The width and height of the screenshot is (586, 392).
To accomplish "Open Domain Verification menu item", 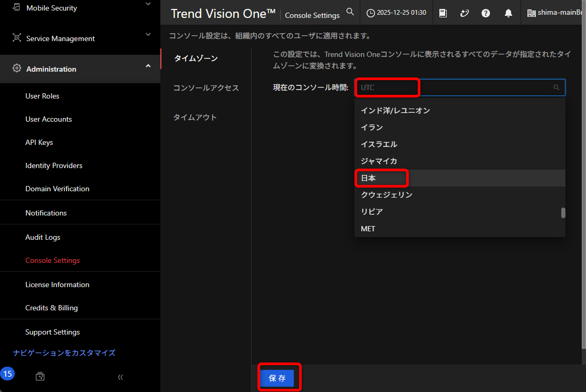I will click(57, 189).
